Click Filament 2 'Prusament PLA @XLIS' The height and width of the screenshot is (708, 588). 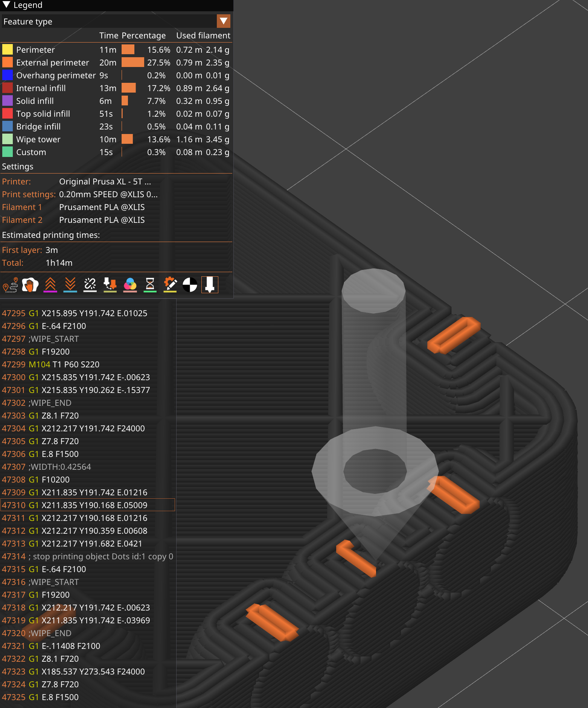click(x=102, y=220)
